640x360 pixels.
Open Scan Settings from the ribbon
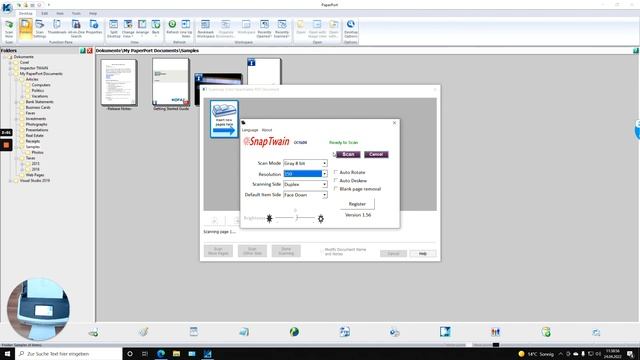(40, 28)
